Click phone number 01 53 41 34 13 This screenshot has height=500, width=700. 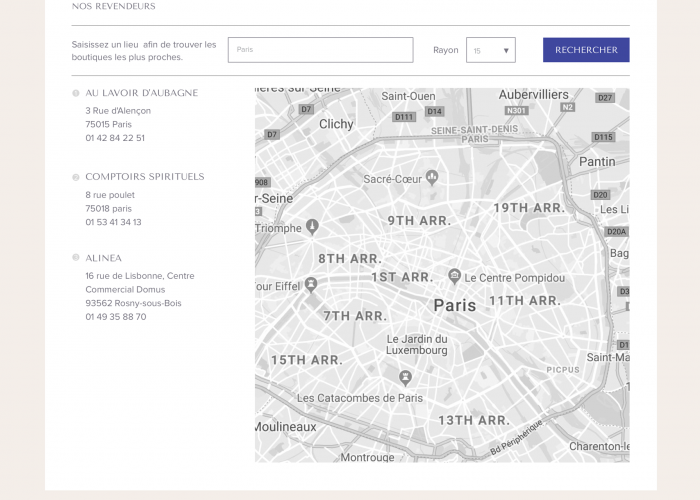click(113, 222)
